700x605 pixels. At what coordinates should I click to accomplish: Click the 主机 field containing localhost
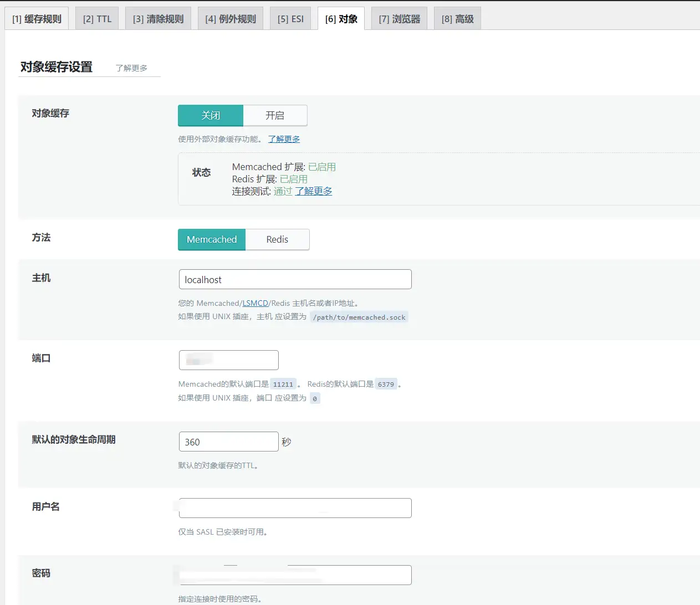click(295, 279)
